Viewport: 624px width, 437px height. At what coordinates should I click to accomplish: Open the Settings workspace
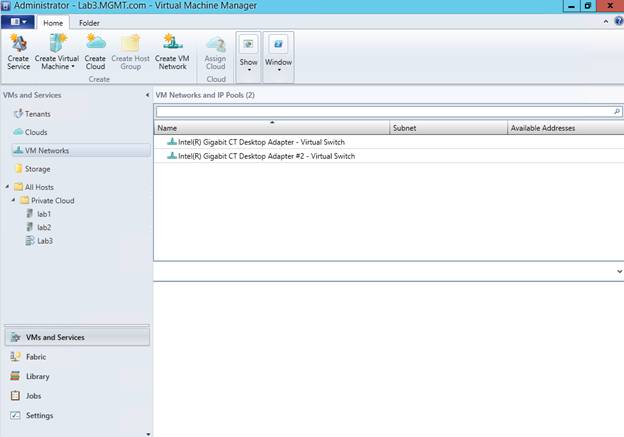[39, 415]
